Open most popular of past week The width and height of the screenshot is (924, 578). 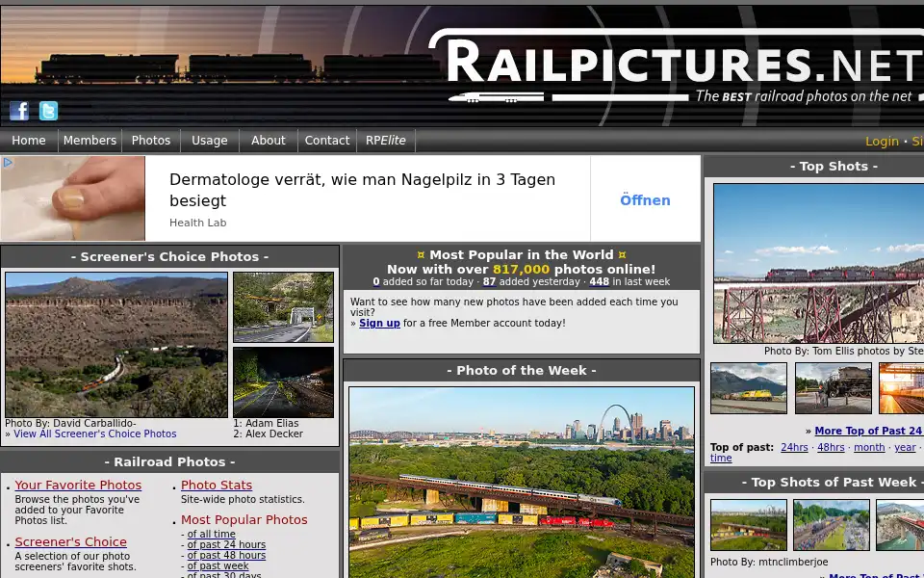218,565
